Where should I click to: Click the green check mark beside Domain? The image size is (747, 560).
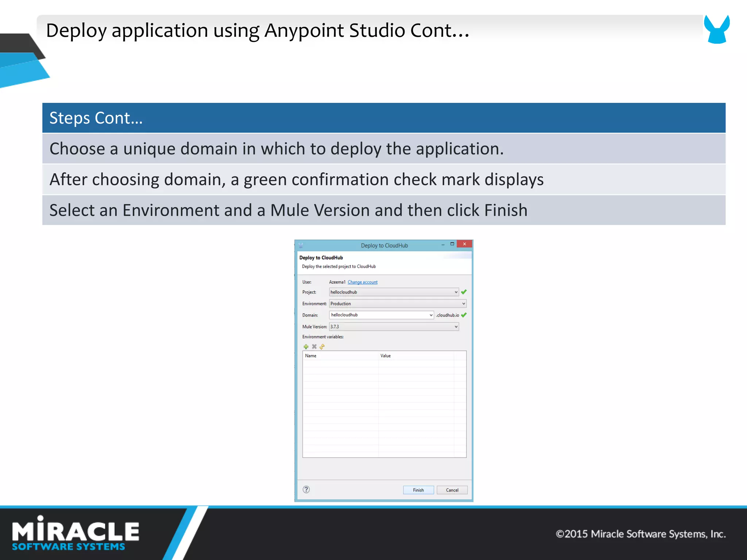[464, 315]
